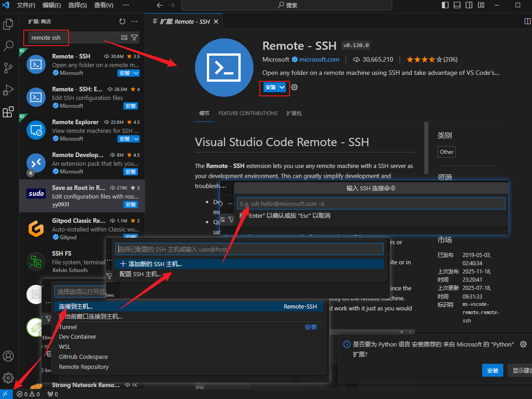Open the title bar overflow menu ellipsis

126,5
